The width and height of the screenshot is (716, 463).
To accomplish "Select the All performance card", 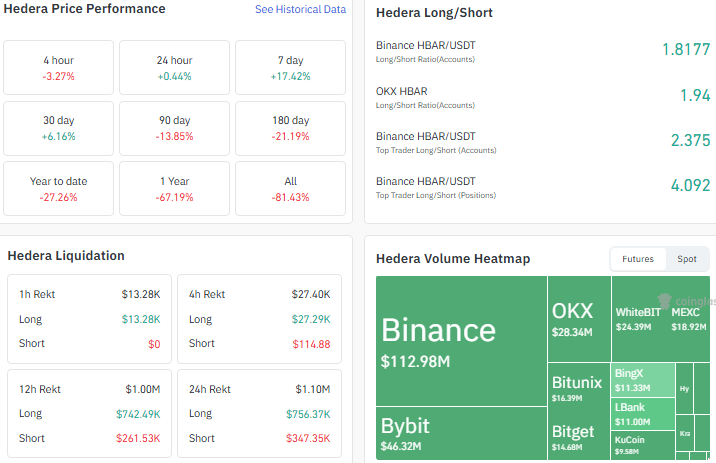I will pos(290,189).
